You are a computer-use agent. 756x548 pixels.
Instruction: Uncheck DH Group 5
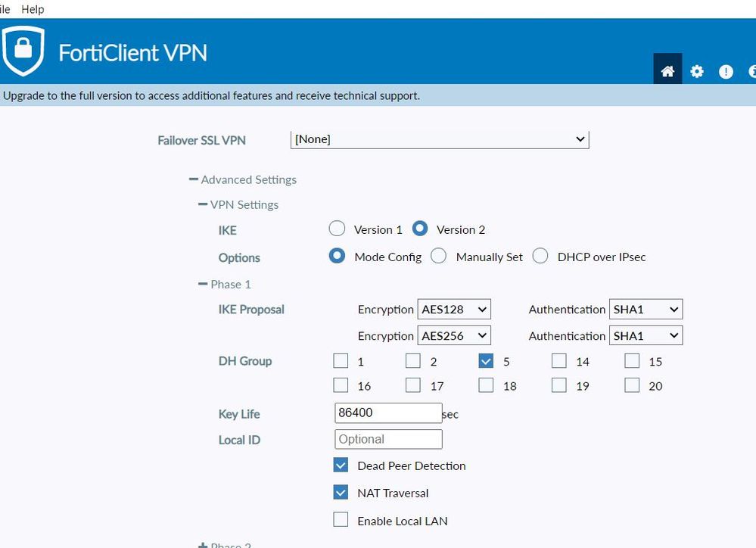(x=487, y=361)
